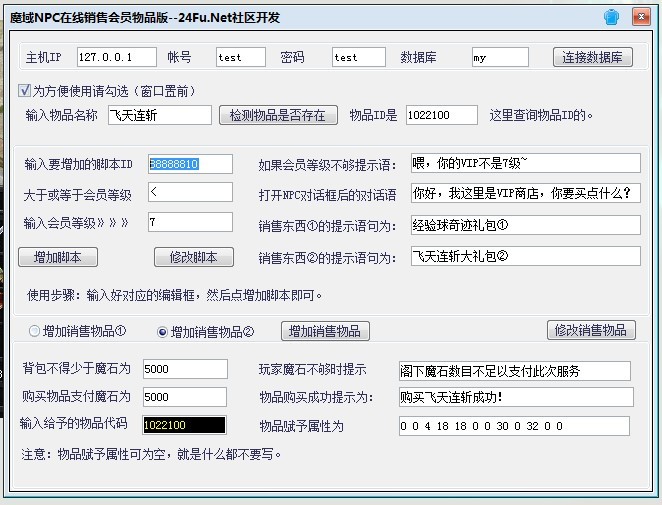Focus the 帐号 account input field
The image size is (662, 505).
coord(240,57)
